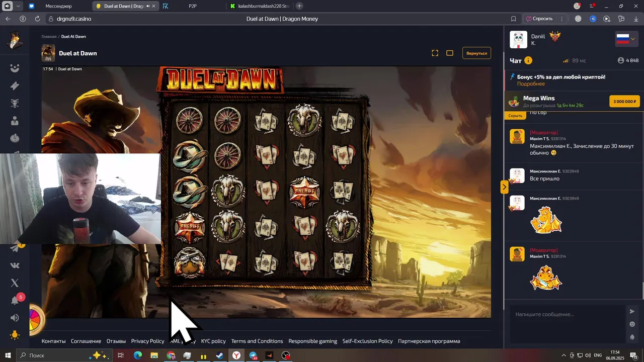Open Responsible gaming footer link
The width and height of the screenshot is (644, 362).
(x=313, y=341)
